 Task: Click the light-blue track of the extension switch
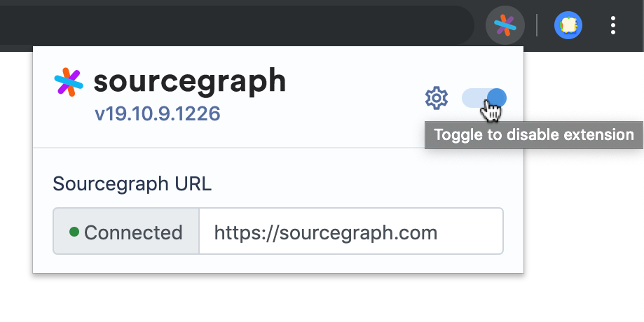click(473, 99)
